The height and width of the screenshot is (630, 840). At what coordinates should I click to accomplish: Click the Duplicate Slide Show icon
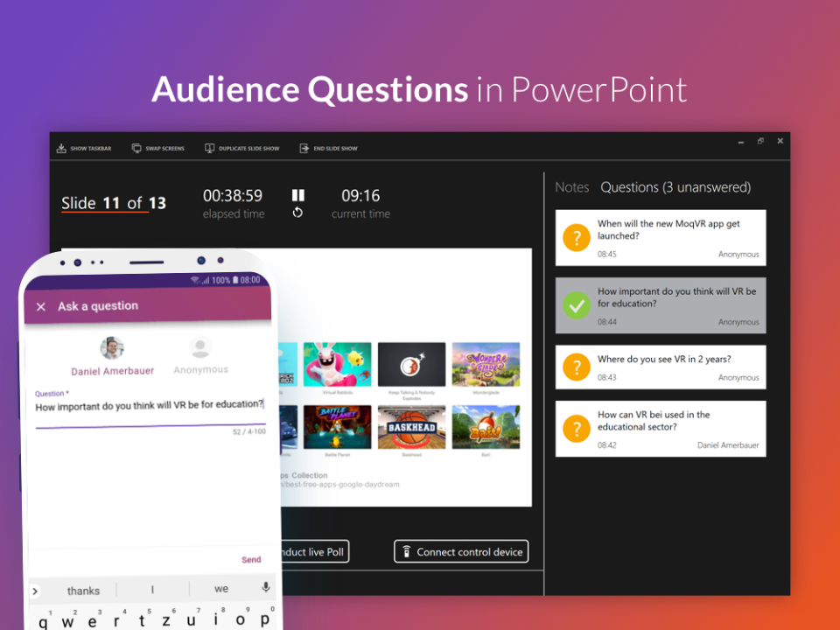click(x=209, y=148)
